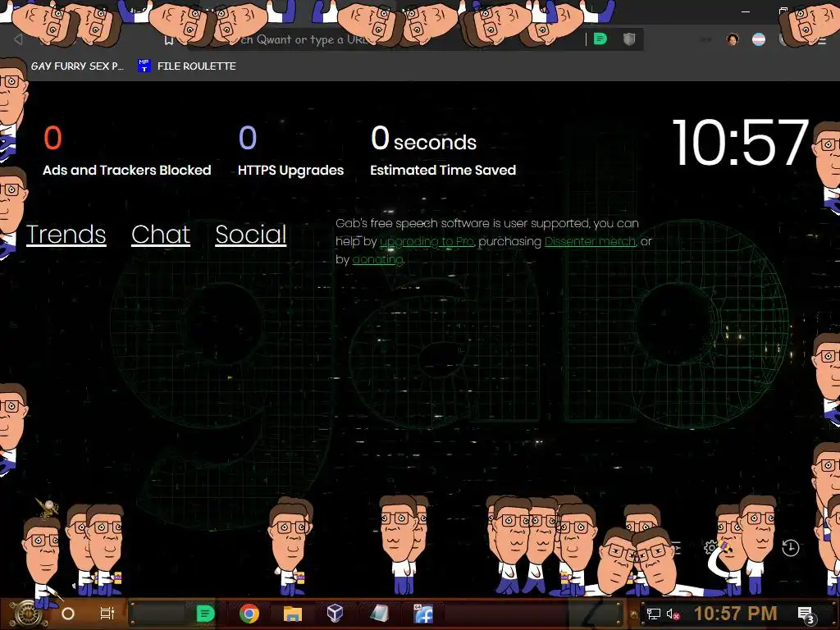The image size is (840, 630).
Task: Open the steampunk Start button
Action: (27, 614)
